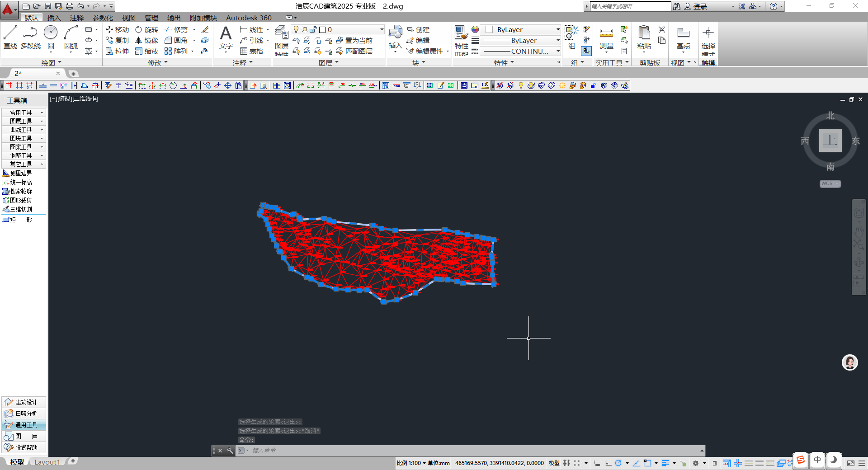
Task: Click the wrench icon beside command line
Action: click(x=230, y=451)
